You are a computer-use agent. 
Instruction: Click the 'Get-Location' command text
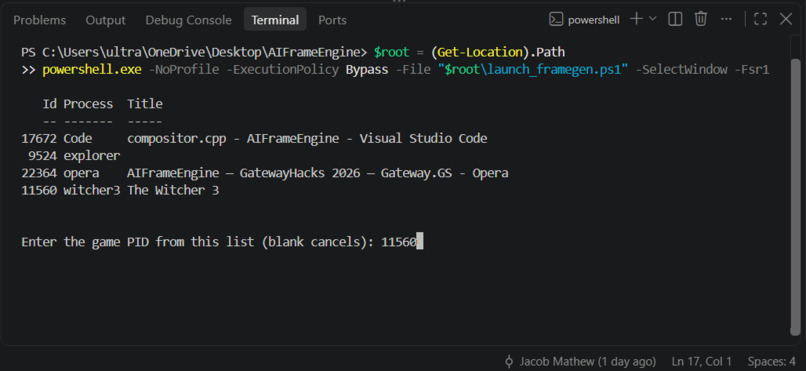coord(480,52)
